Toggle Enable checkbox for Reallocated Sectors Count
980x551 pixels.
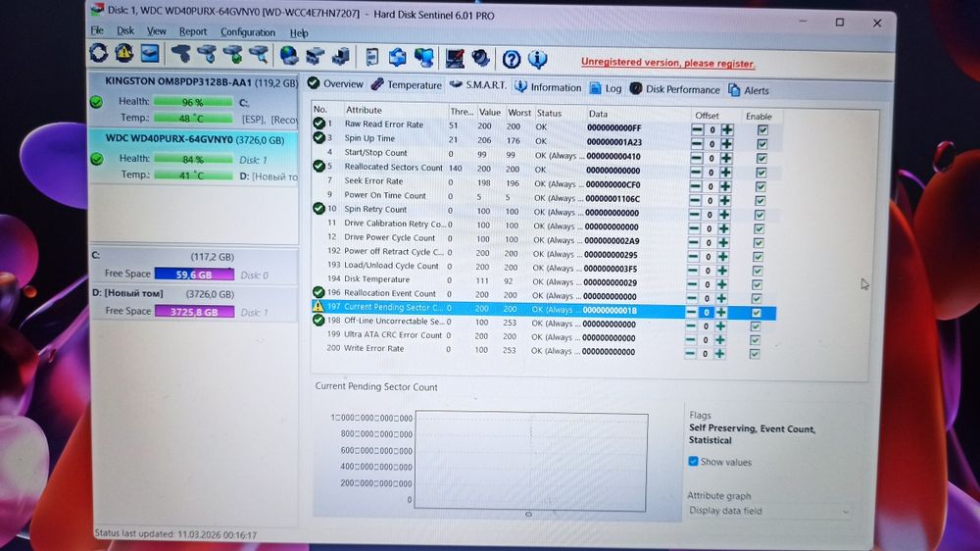[x=761, y=172]
